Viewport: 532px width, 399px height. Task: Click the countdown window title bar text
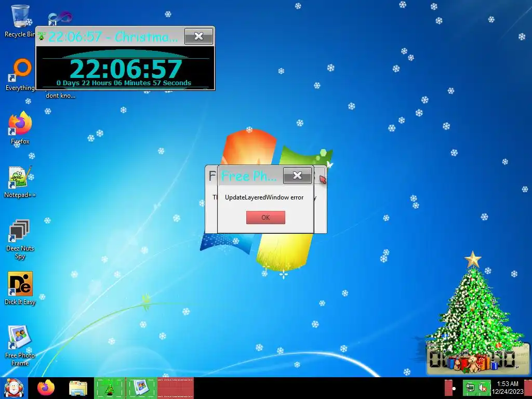click(x=113, y=36)
